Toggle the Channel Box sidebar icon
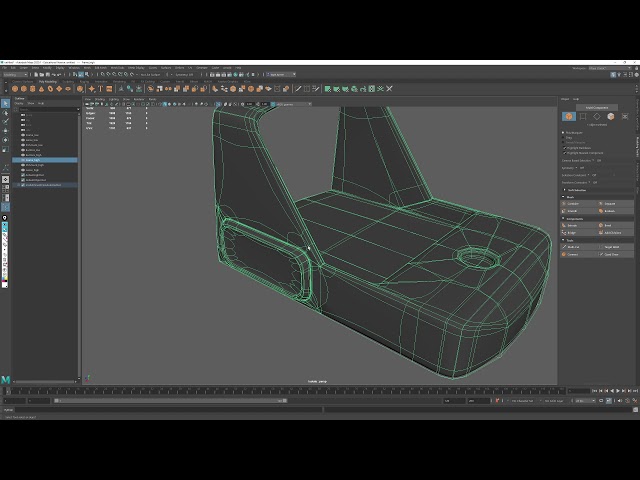640x480 pixels. (x=637, y=75)
